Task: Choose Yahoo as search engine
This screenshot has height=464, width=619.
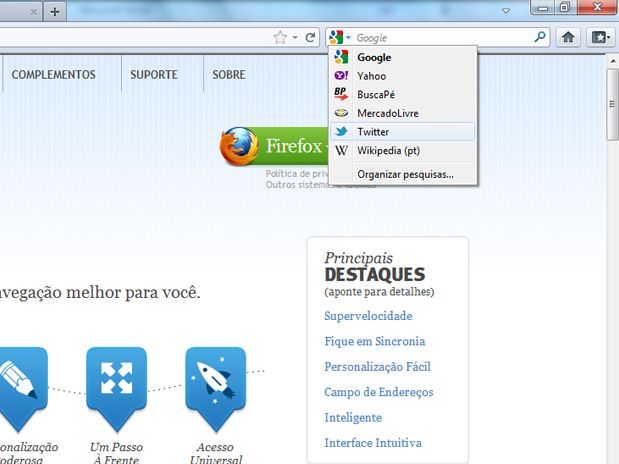Action: [x=371, y=76]
